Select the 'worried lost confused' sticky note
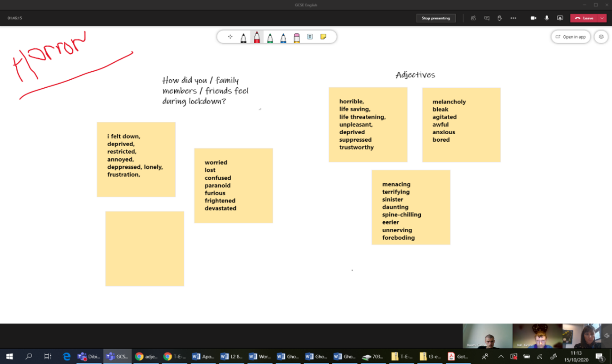The image size is (612, 364). 233,186
